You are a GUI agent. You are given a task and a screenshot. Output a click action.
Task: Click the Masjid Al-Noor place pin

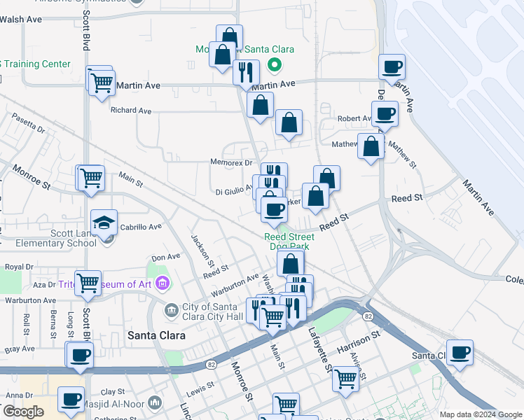[x=155, y=402]
